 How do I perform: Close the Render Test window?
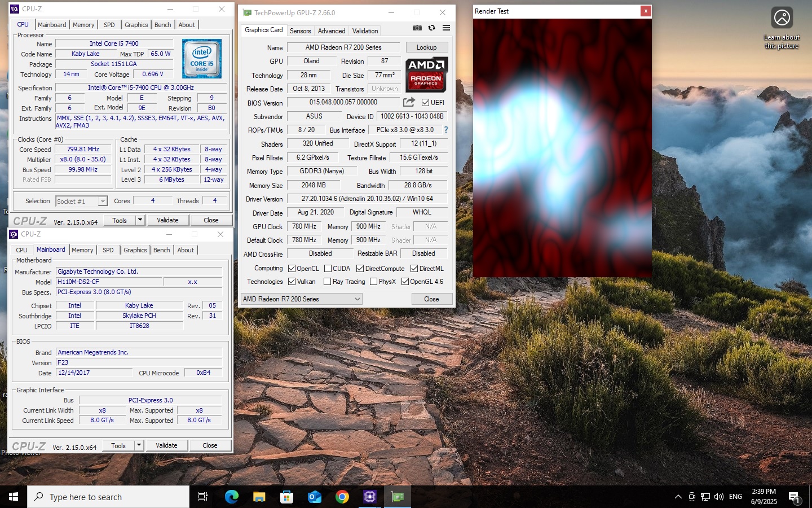coord(646,11)
